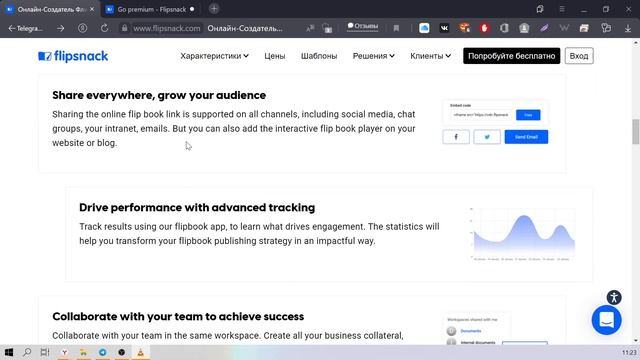640x360 pixels.
Task: Click 'Drive performance with advanced tracking' heading
Action: (x=197, y=207)
